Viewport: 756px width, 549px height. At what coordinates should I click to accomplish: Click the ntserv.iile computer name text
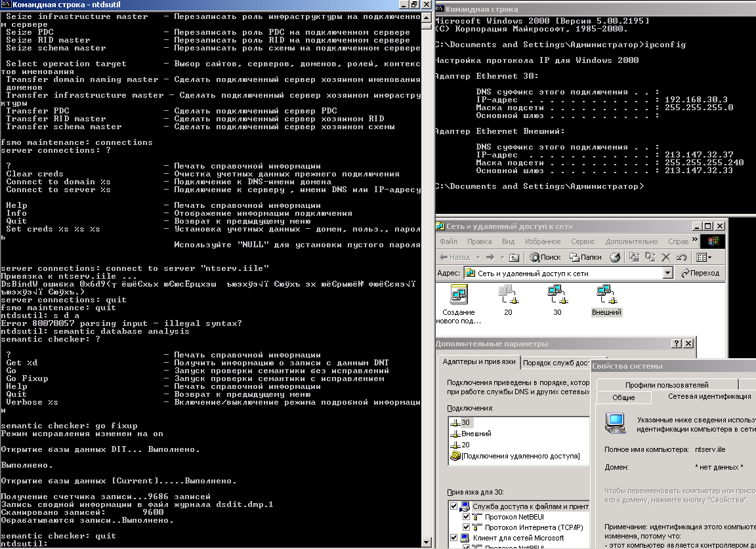coord(710,449)
